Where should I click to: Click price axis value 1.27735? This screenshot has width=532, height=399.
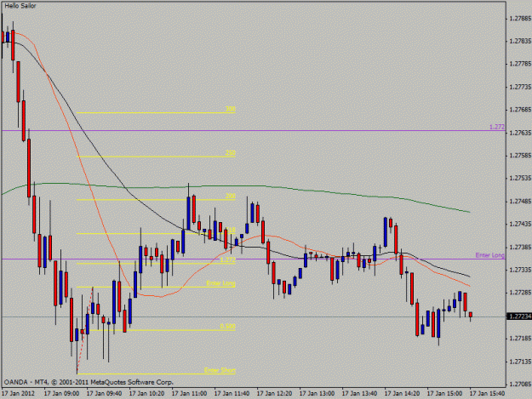[520, 87]
